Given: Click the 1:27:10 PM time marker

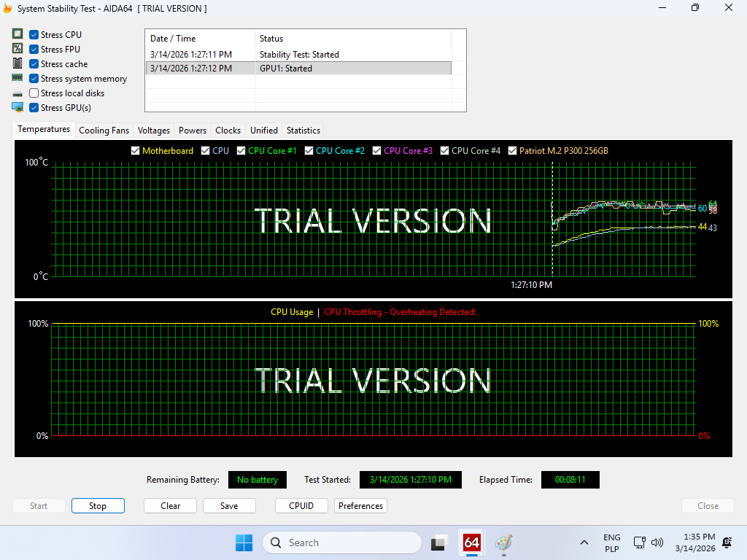Looking at the screenshot, I should click(x=532, y=285).
